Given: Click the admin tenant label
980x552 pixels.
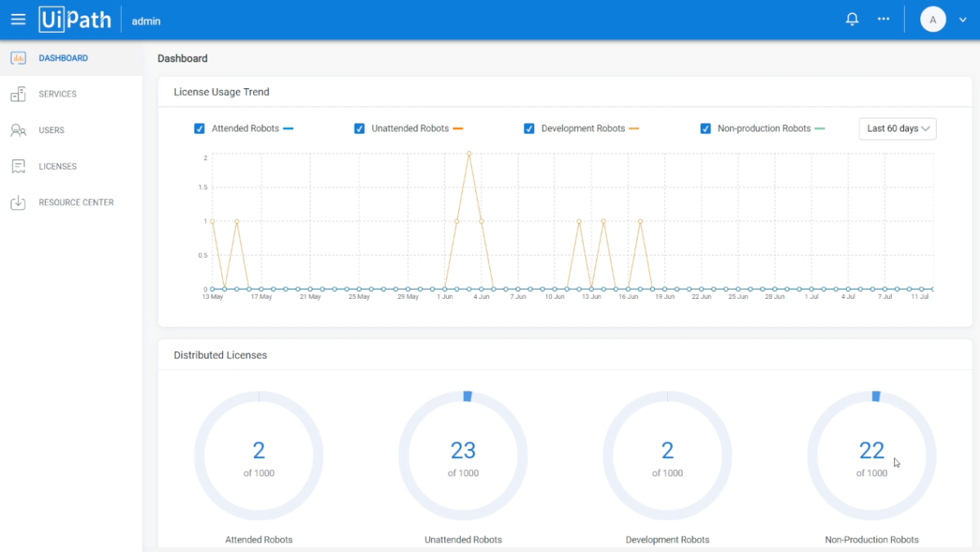Looking at the screenshot, I should pos(145,20).
